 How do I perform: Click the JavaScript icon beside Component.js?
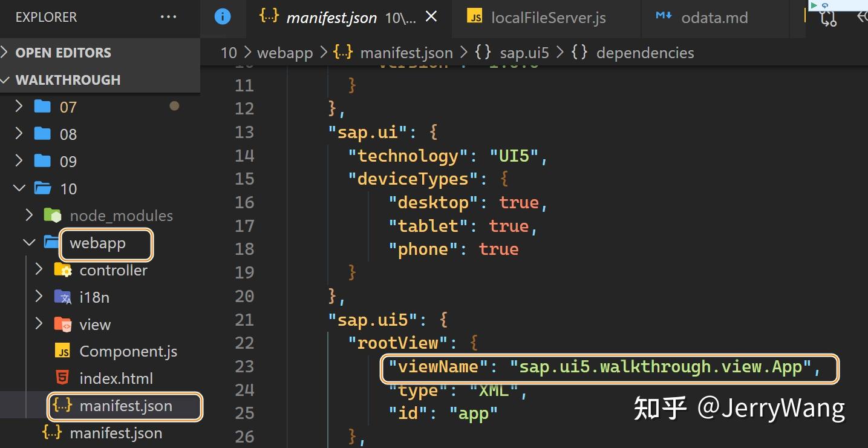click(64, 351)
